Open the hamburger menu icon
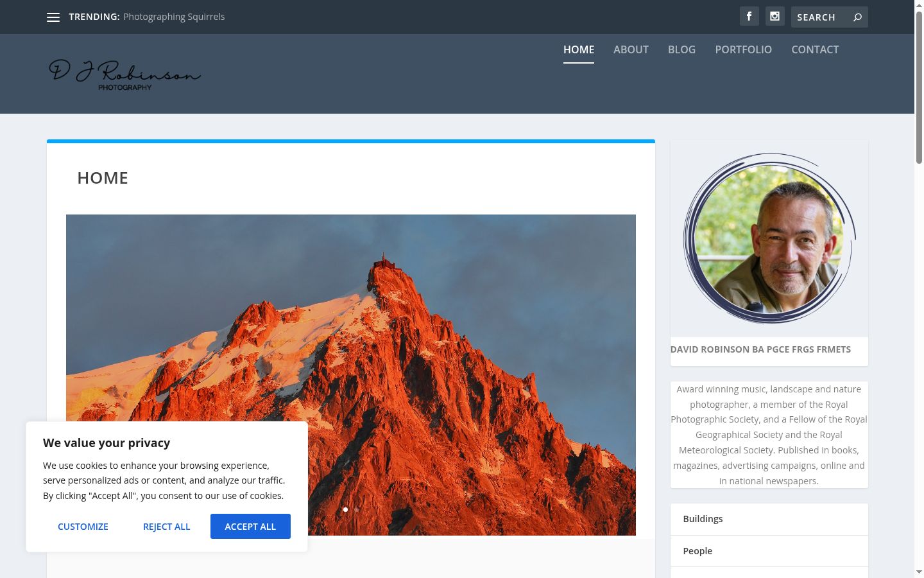This screenshot has height=578, width=924. 53,17
